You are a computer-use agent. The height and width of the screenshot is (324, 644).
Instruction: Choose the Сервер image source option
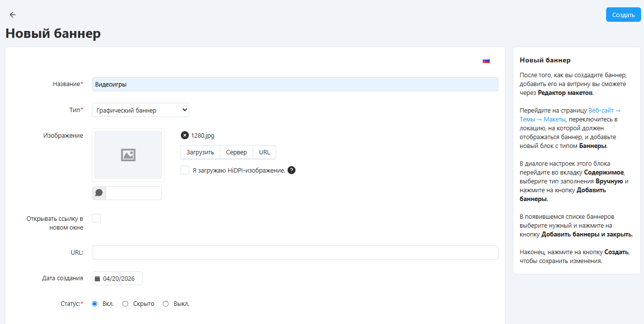pyautogui.click(x=236, y=152)
